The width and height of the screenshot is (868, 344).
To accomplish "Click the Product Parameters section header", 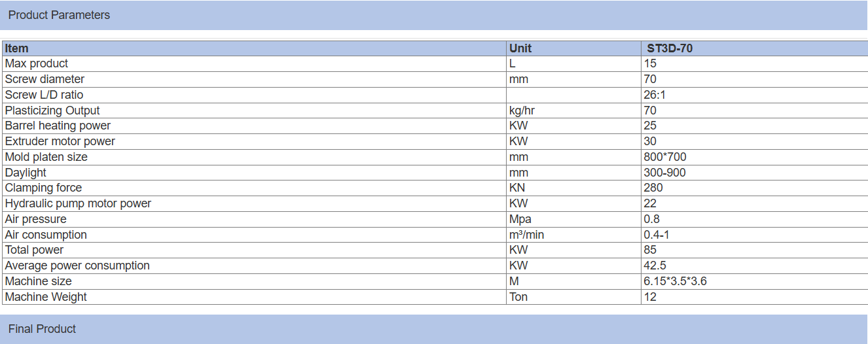I will click(x=59, y=15).
